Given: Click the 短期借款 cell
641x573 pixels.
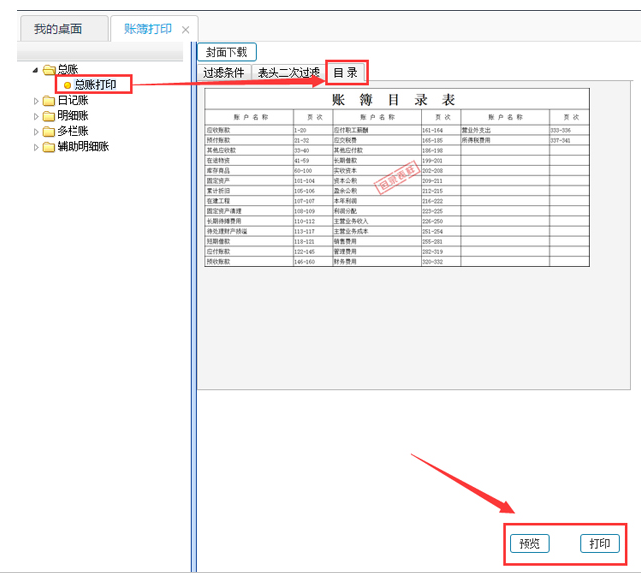Looking at the screenshot, I should click(249, 242).
